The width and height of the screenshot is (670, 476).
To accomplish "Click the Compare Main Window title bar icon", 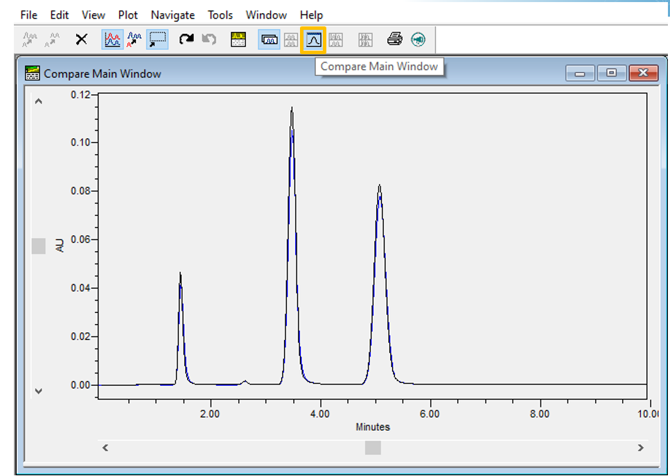I will pos(32,73).
